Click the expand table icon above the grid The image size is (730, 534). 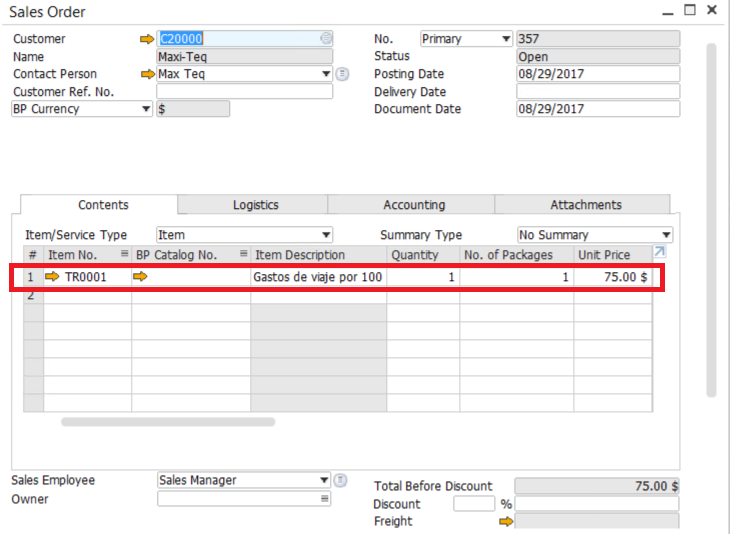[659, 252]
